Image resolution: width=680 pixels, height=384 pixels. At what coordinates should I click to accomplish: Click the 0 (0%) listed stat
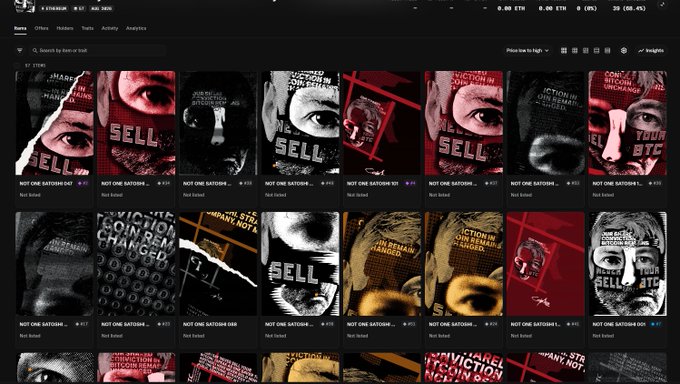pos(588,8)
